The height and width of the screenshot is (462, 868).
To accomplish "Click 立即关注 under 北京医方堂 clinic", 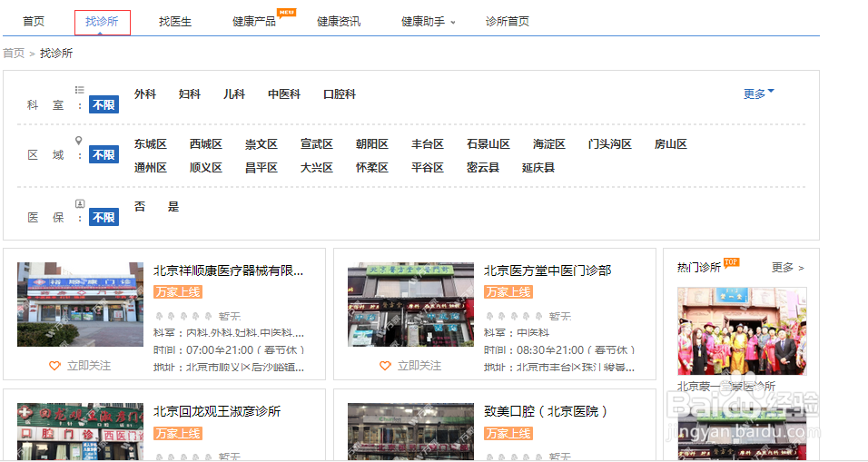I will point(419,366).
